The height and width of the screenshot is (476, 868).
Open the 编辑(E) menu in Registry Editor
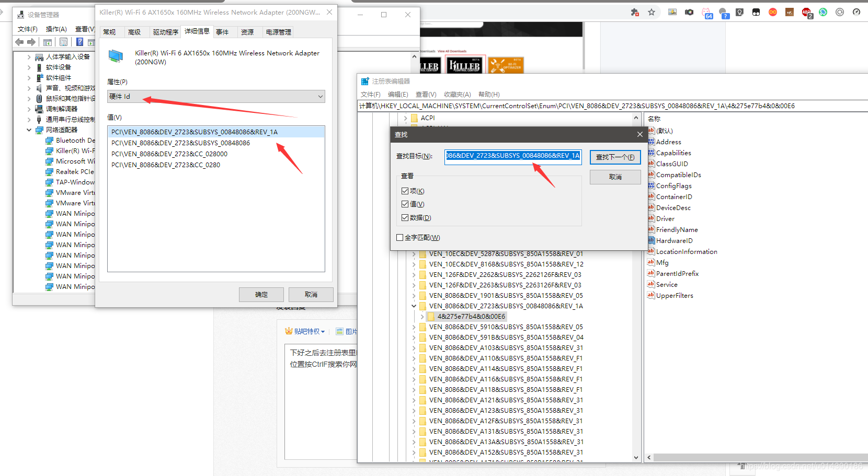click(x=398, y=94)
